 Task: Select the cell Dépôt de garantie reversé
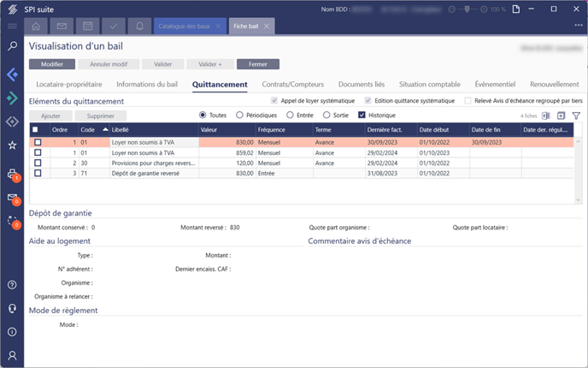[x=154, y=173]
